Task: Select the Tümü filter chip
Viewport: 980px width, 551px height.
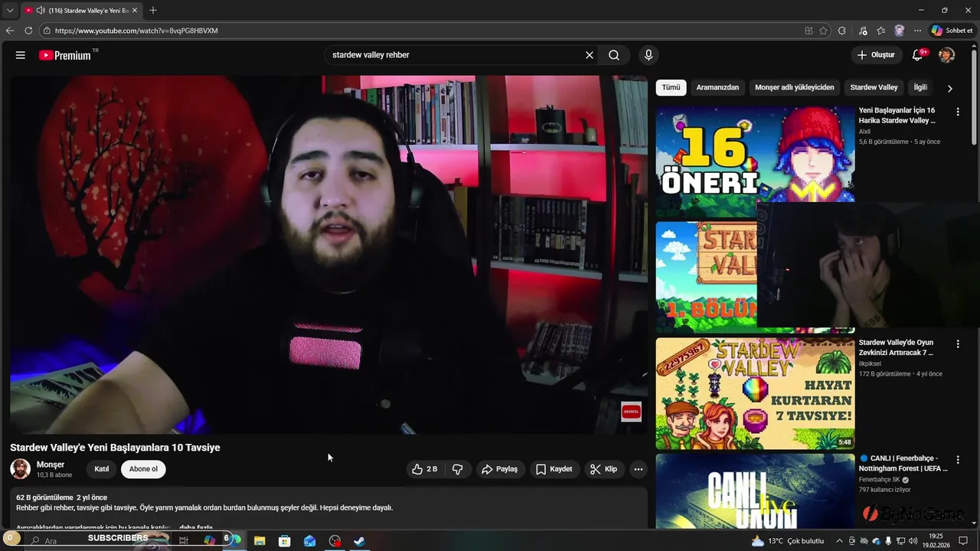Action: [x=671, y=87]
